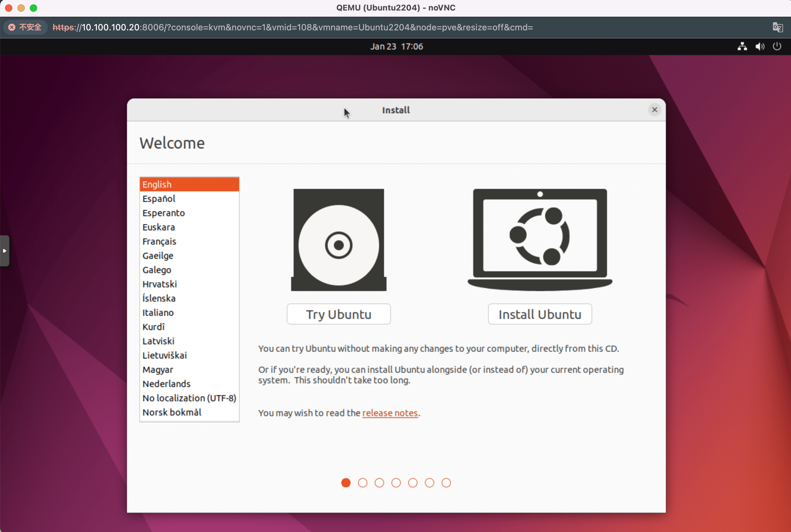Open the Jan 23 17:06 clock menu
This screenshot has width=791, height=532.
[x=396, y=46]
